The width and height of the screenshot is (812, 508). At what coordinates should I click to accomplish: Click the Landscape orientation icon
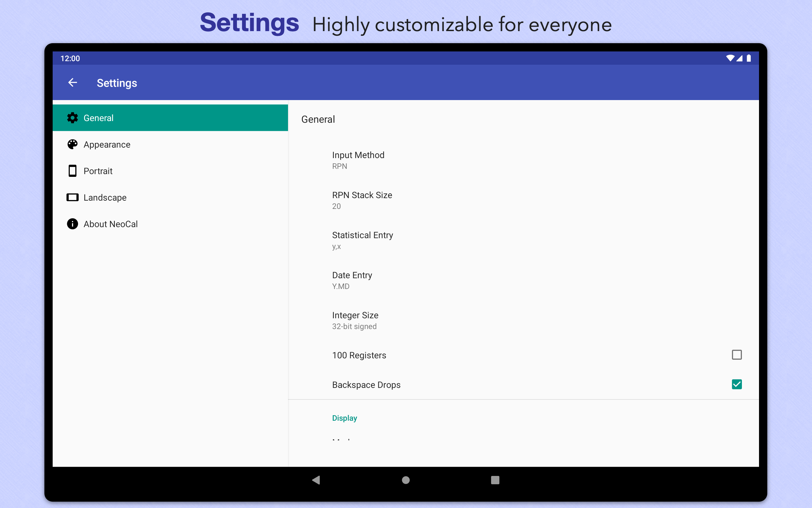[x=72, y=197]
